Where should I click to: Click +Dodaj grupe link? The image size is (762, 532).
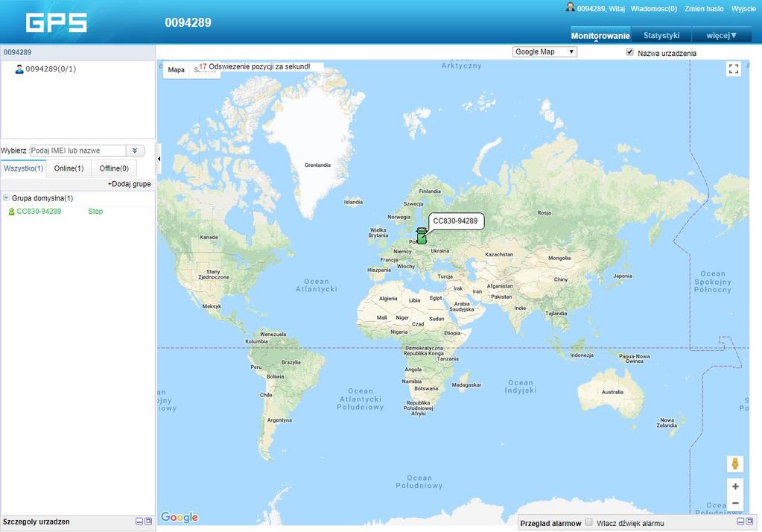tap(130, 184)
